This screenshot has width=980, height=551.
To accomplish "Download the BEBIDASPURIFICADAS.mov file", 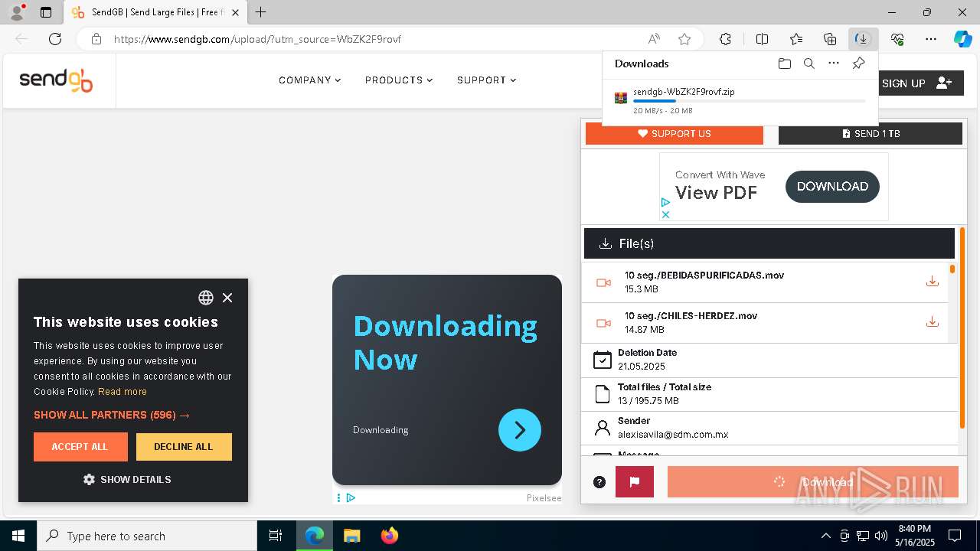I will [x=932, y=282].
